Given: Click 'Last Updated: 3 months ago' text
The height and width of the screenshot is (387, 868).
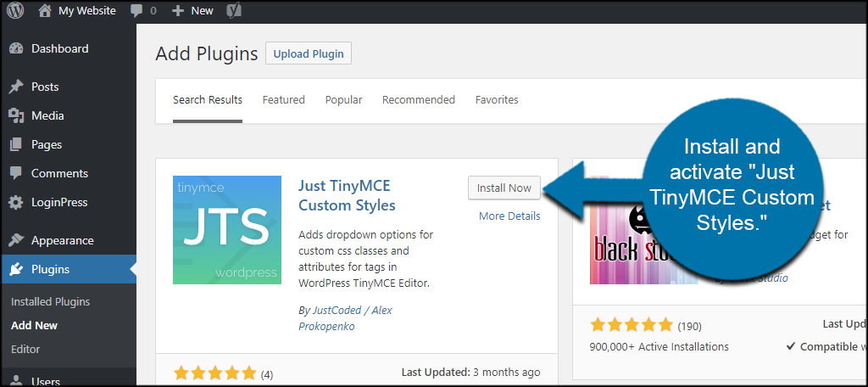Looking at the screenshot, I should (470, 372).
